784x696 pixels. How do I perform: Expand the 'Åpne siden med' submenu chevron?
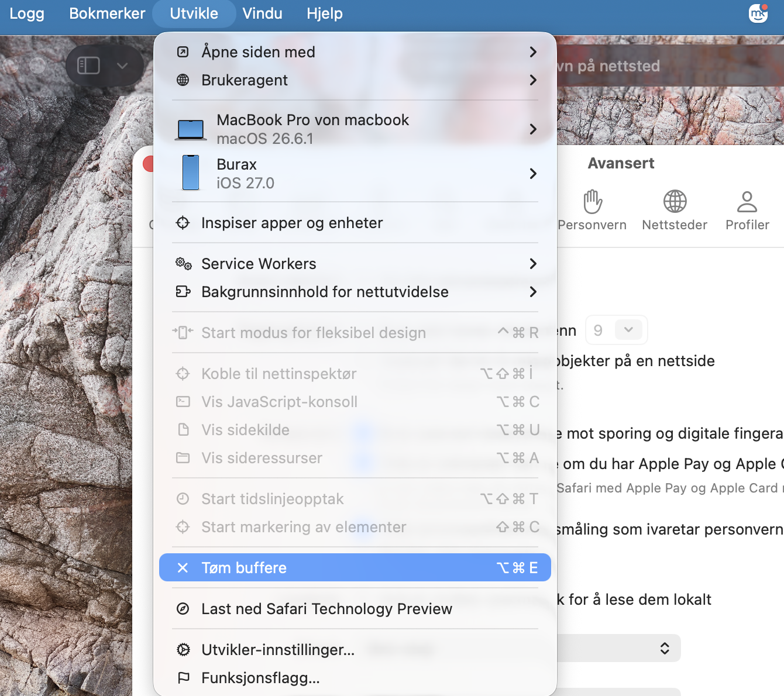(x=532, y=52)
